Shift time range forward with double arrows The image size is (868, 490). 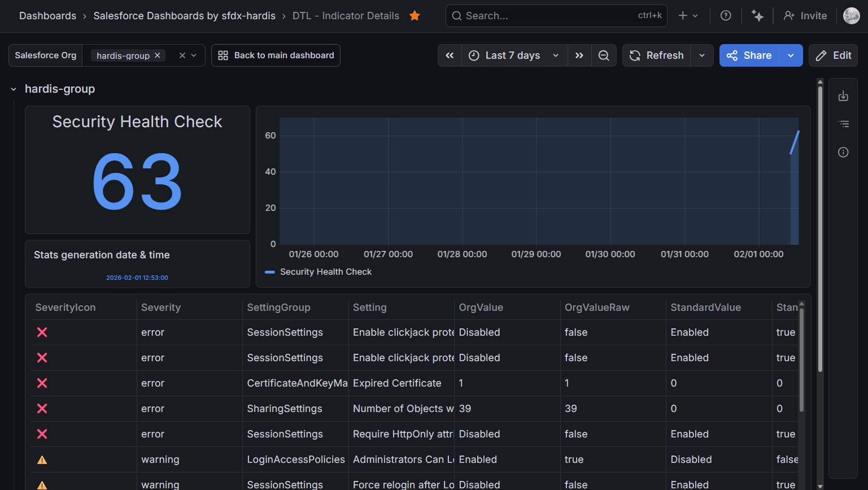point(579,55)
